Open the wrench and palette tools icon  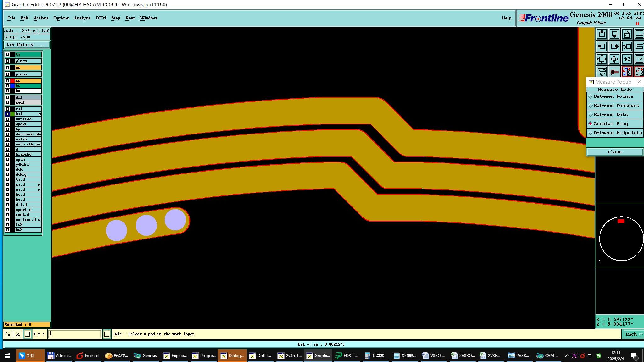pyautogui.click(x=602, y=72)
